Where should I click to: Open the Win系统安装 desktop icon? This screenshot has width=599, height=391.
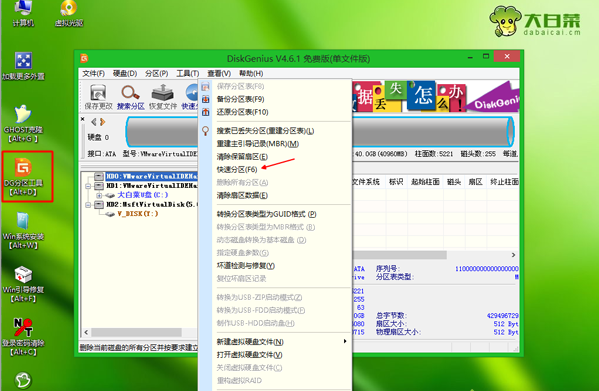point(23,230)
